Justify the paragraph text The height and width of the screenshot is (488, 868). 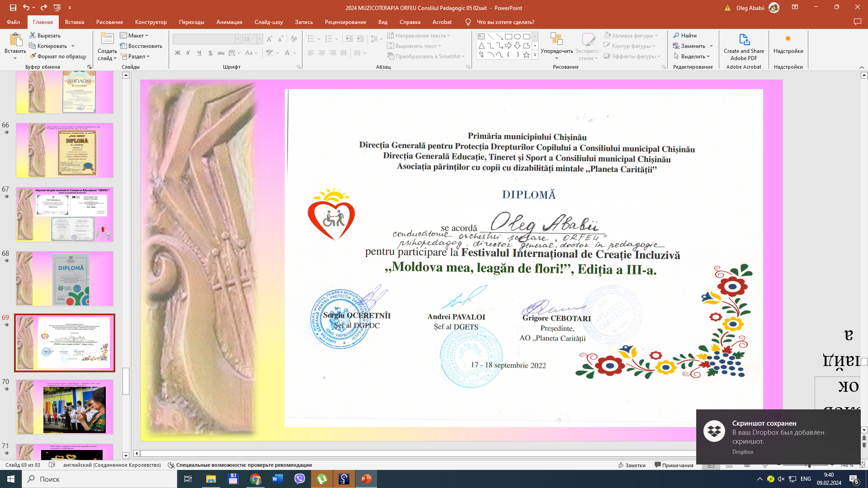(x=344, y=53)
